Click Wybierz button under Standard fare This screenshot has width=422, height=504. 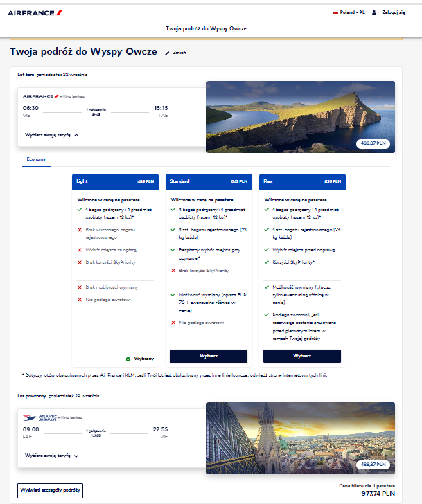point(209,356)
